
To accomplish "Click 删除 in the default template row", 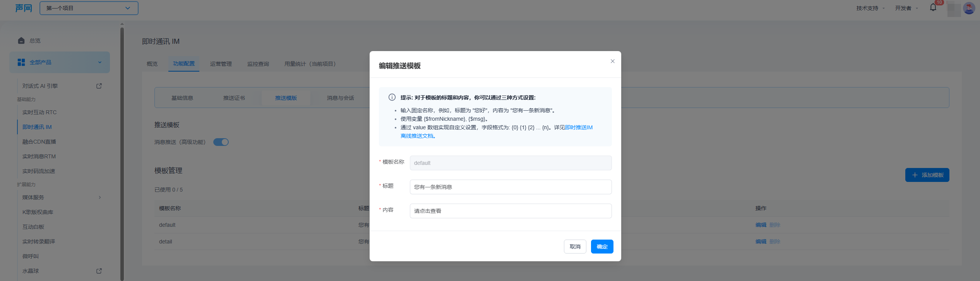I will pos(775,225).
